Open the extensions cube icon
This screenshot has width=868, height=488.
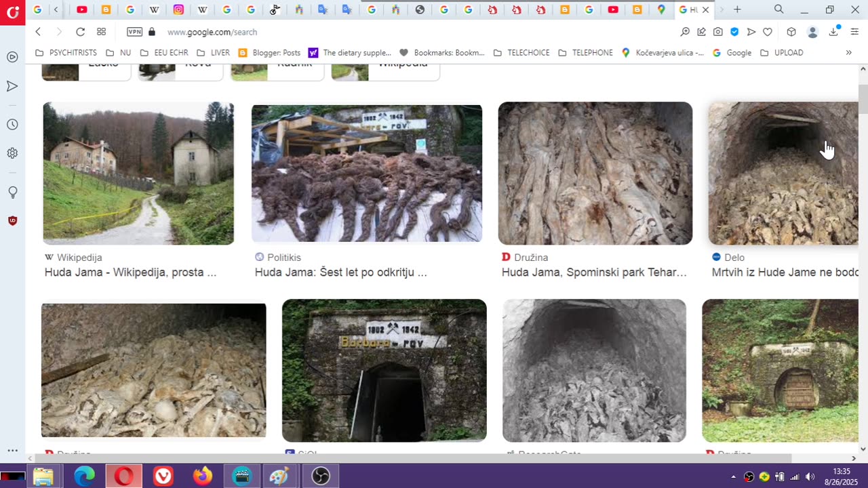pyautogui.click(x=791, y=32)
